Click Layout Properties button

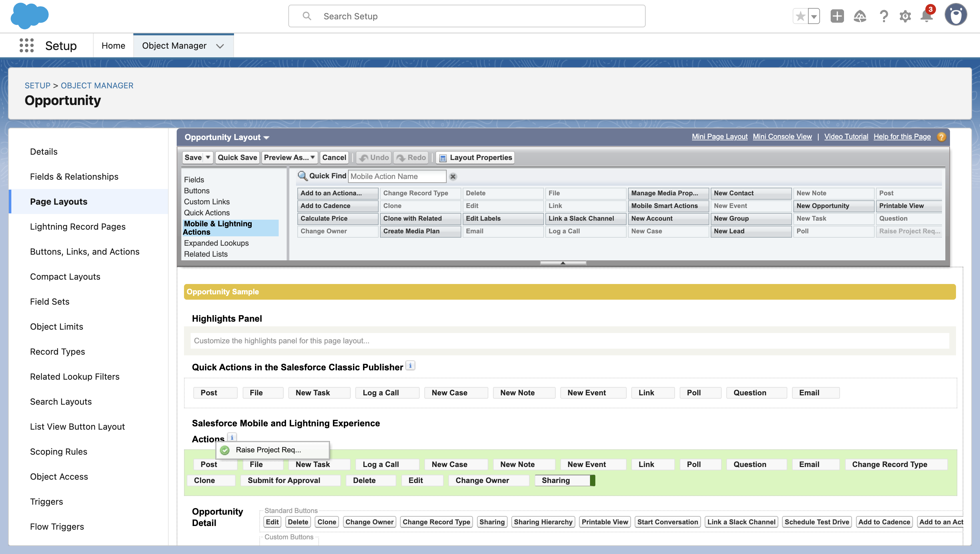[476, 157]
